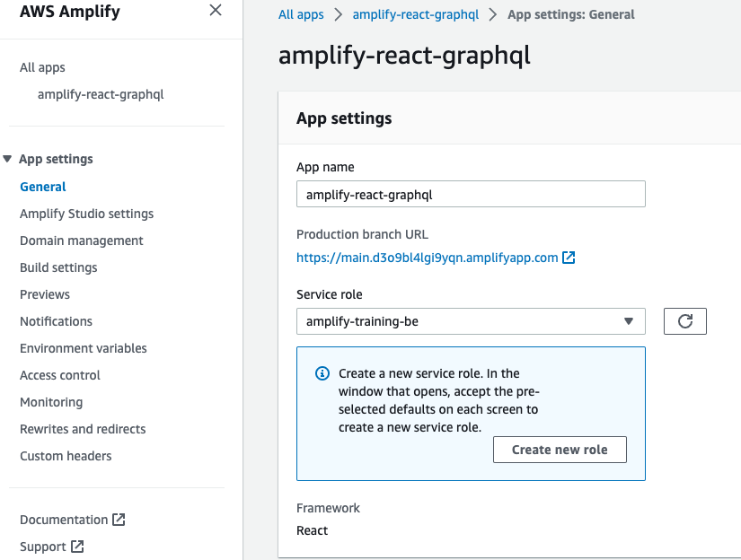
Task: Collapse the App settings section triangle
Action: point(8,159)
